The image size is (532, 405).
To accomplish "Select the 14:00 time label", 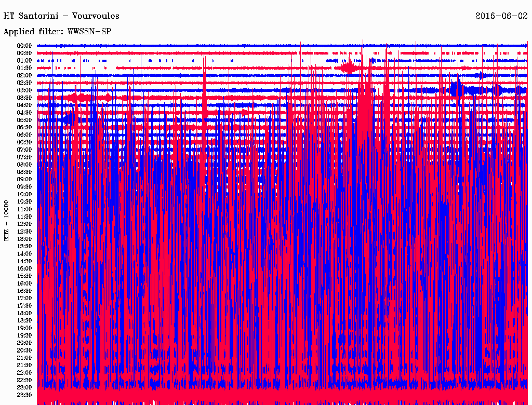I will pyautogui.click(x=24, y=254).
